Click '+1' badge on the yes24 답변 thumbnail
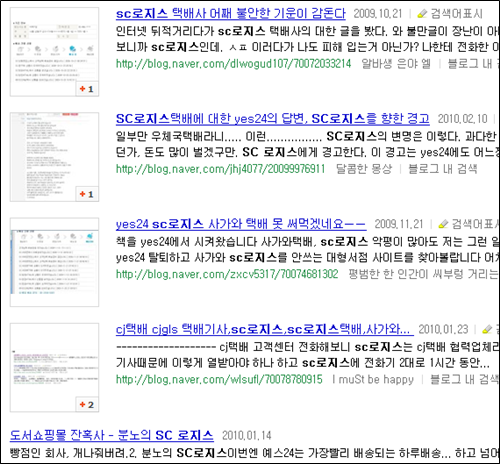This screenshot has height=464, width=500. pyautogui.click(x=87, y=194)
